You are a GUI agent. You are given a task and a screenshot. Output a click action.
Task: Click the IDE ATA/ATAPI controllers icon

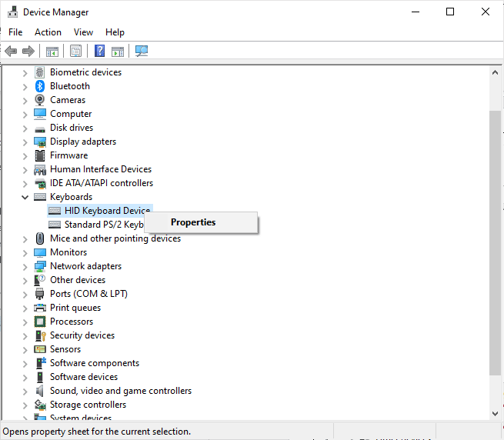point(40,183)
